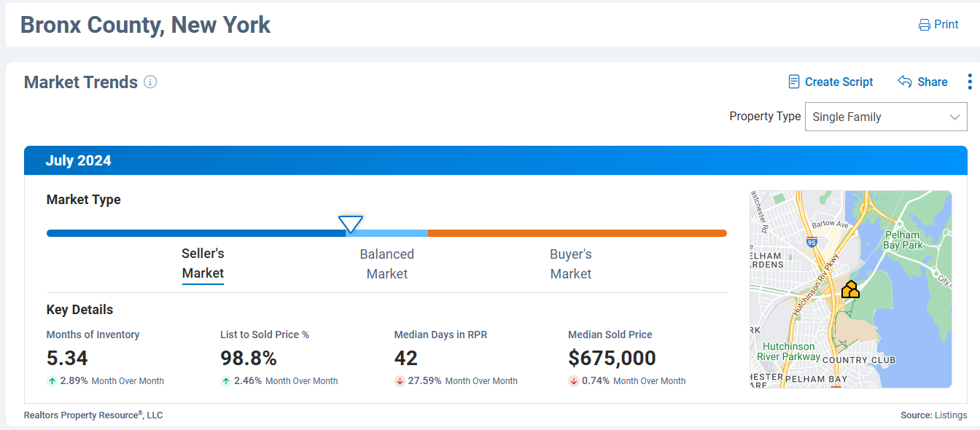Click the Median Sold Price down-arrow icon

coord(574,380)
